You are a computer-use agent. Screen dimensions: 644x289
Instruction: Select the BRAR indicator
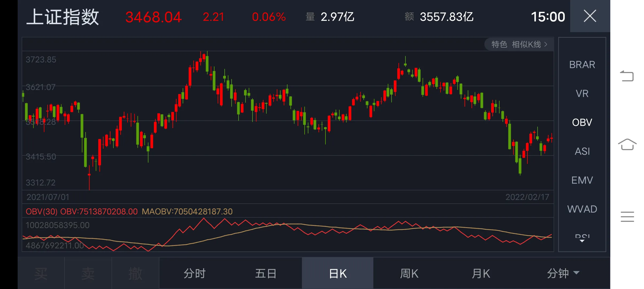click(582, 65)
